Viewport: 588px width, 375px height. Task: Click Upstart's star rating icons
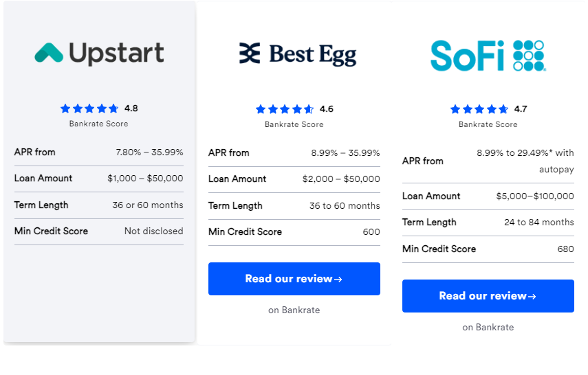pos(89,109)
